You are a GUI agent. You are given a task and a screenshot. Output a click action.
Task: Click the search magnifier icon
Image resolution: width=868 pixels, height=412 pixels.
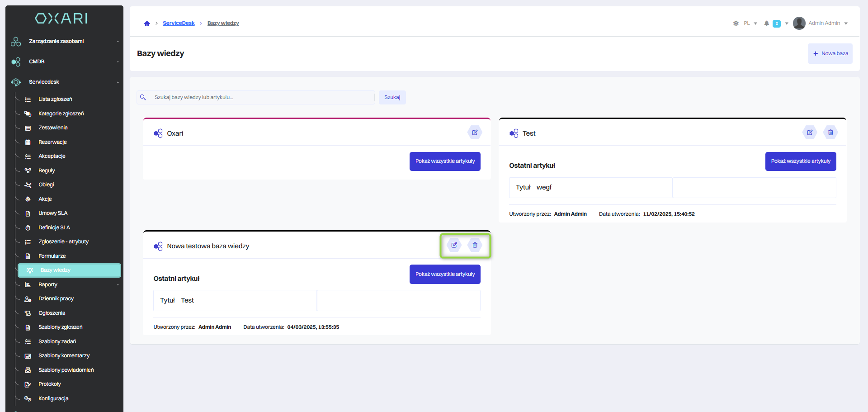[x=143, y=97]
